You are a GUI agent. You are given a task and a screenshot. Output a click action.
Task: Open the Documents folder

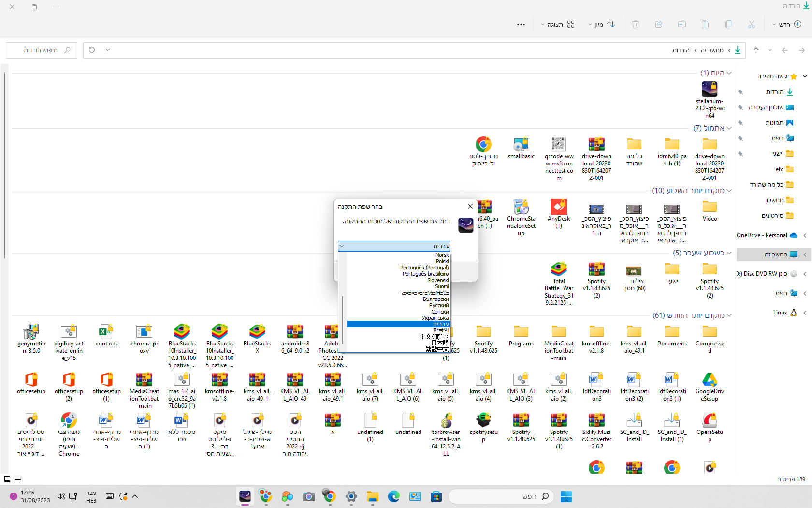coord(672,335)
